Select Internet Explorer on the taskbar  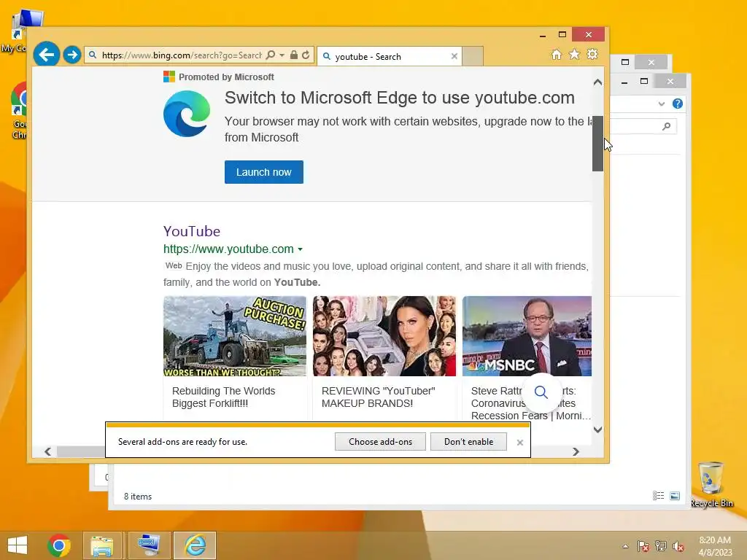click(195, 545)
